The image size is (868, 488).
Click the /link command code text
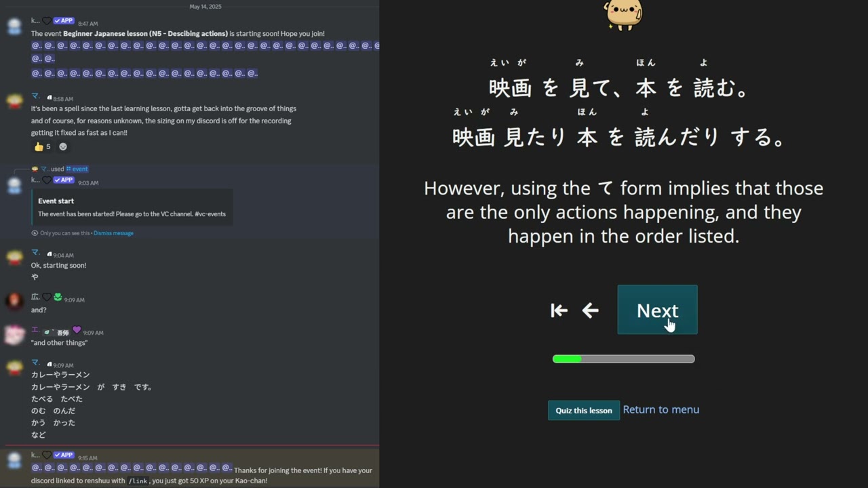pos(138,481)
